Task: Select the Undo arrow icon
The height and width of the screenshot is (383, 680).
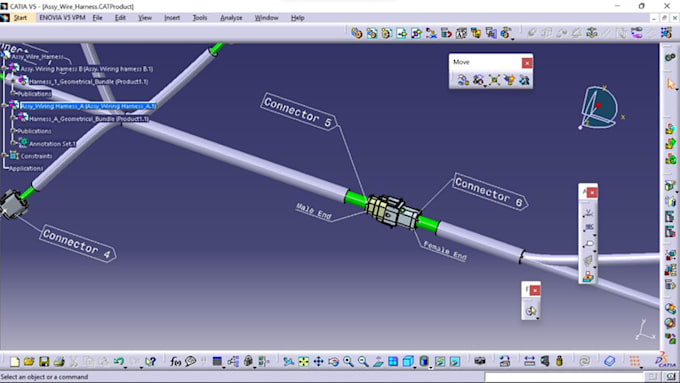Action: pyautogui.click(x=119, y=361)
